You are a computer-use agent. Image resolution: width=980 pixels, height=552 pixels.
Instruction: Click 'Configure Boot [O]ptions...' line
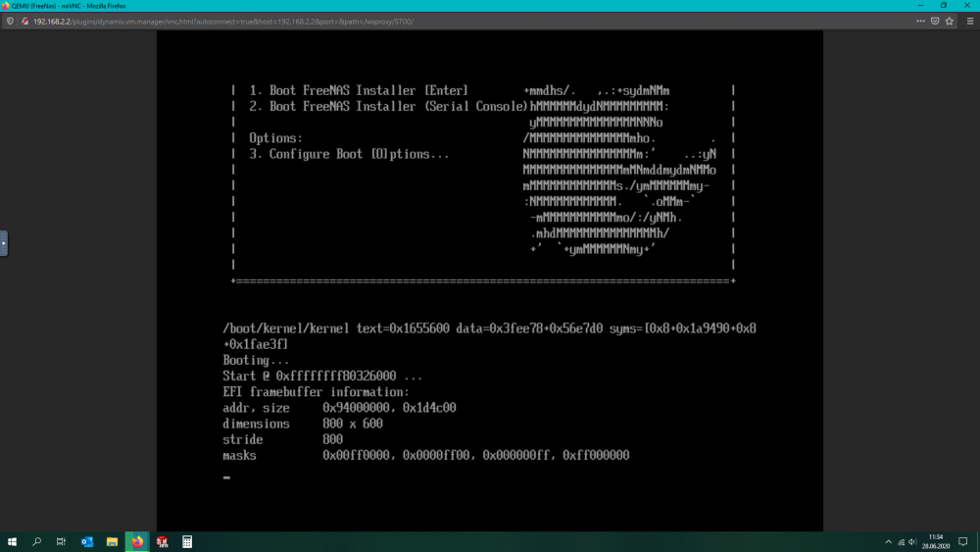tap(349, 154)
